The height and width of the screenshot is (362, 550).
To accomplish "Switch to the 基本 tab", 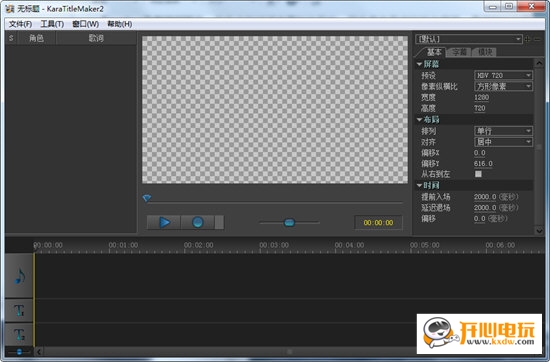I will point(434,52).
